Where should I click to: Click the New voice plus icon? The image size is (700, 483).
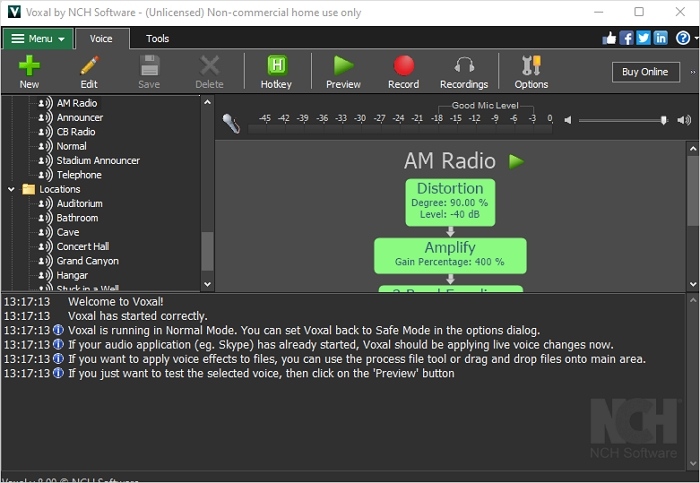(29, 66)
